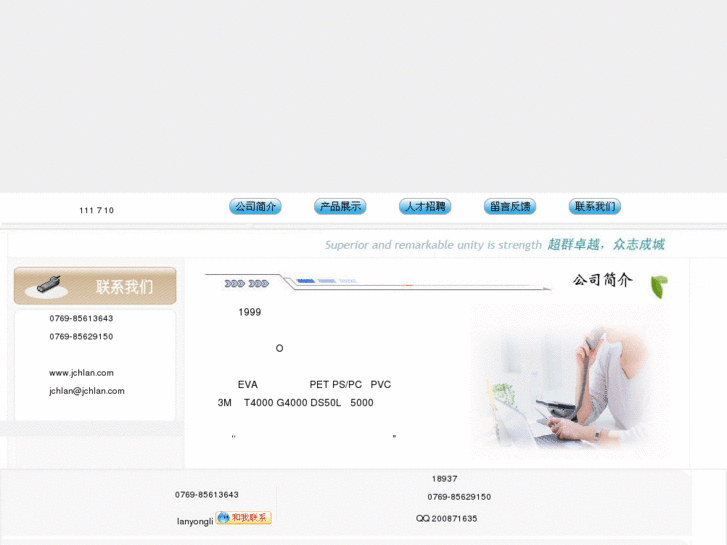Viewport: 727px width, 545px height.
Task: Click footer phone number 0769-85613643
Action: [207, 495]
